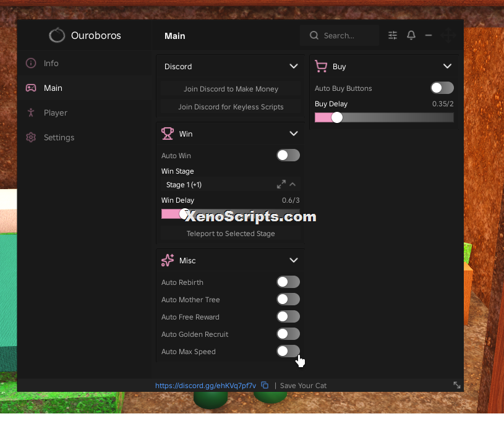The width and height of the screenshot is (504, 432).
Task: Enable Auto Buy Buttons switch
Action: (442, 88)
